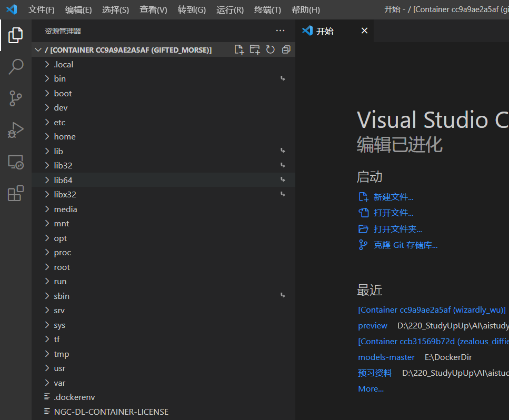This screenshot has width=509, height=420.
Task: Select the run folder row
Action: 163,281
